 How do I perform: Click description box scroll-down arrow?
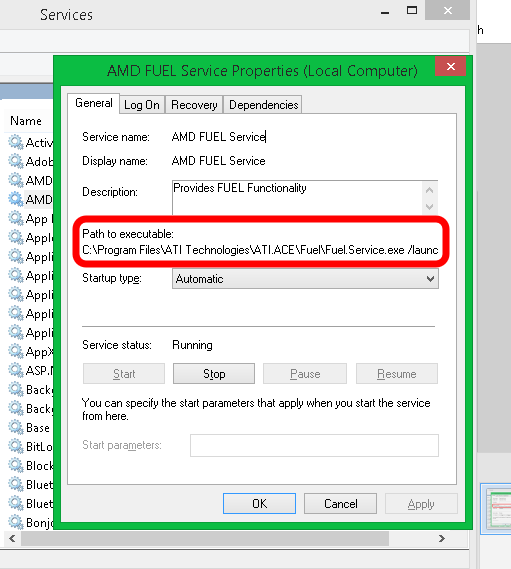click(x=430, y=207)
